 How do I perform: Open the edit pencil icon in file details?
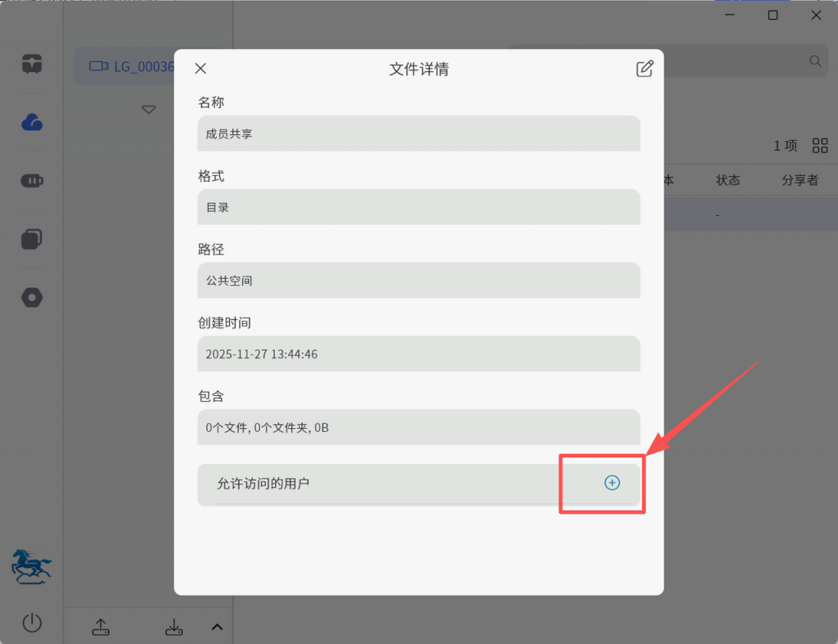[645, 69]
